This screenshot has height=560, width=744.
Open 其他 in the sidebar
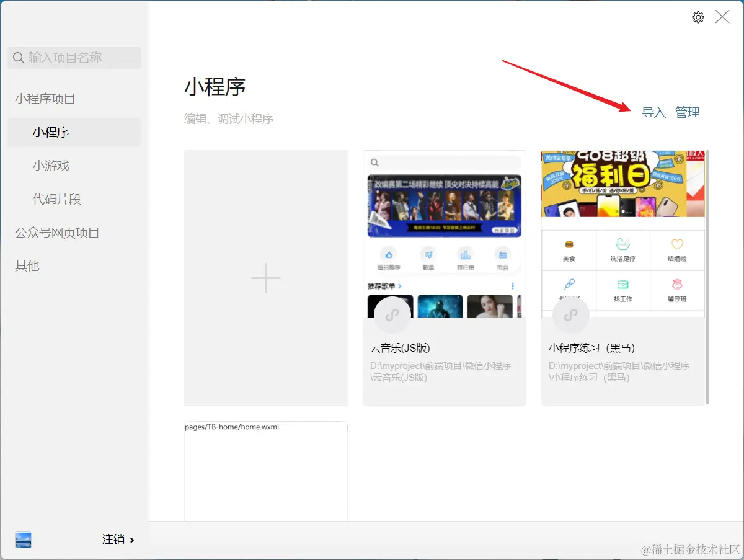tap(27, 265)
